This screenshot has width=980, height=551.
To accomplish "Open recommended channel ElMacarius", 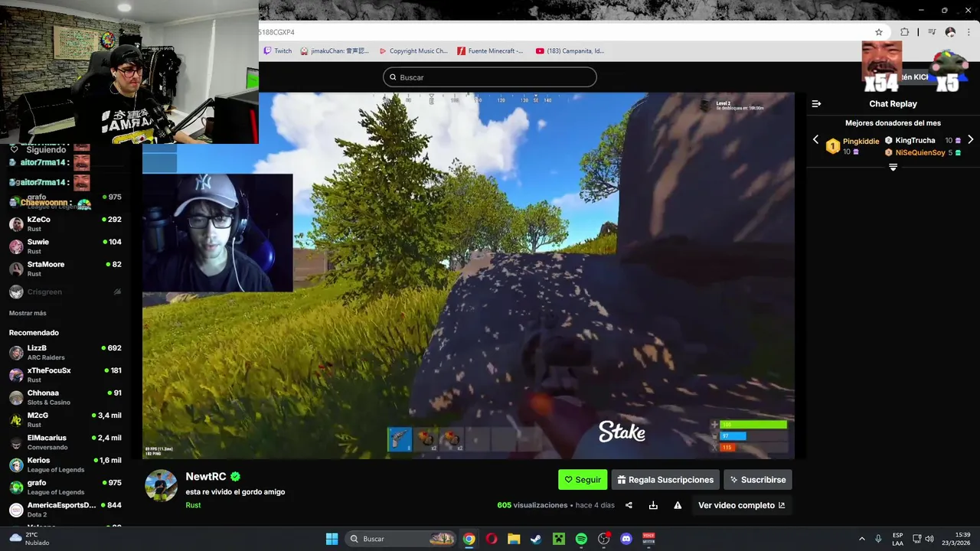I will 65,442.
